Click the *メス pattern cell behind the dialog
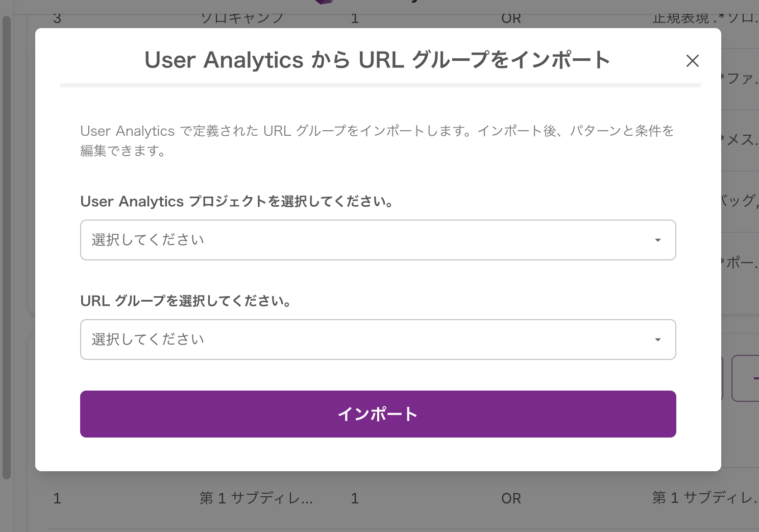759x532 pixels. [x=740, y=140]
